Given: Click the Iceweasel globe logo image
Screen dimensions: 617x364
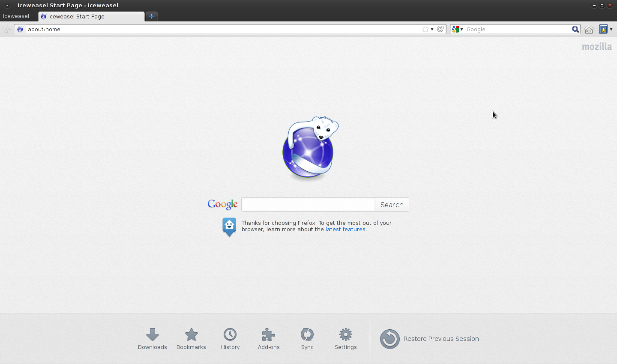Looking at the screenshot, I should click(310, 148).
